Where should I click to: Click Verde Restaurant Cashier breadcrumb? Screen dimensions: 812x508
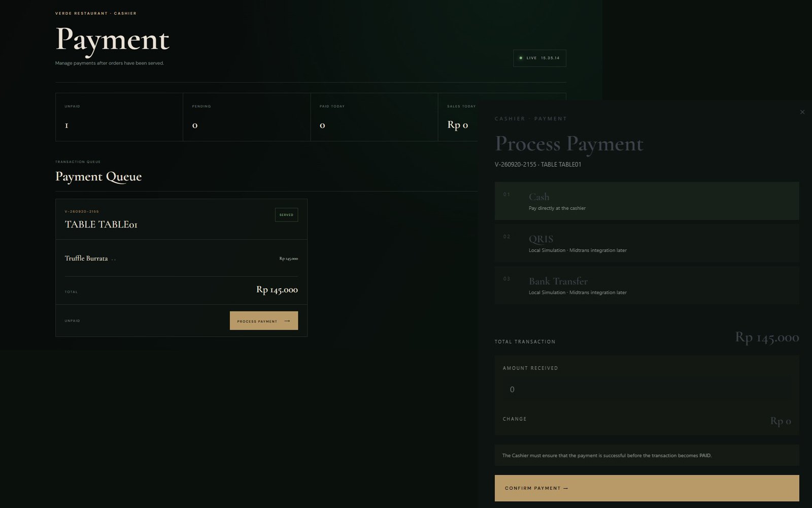[96, 13]
